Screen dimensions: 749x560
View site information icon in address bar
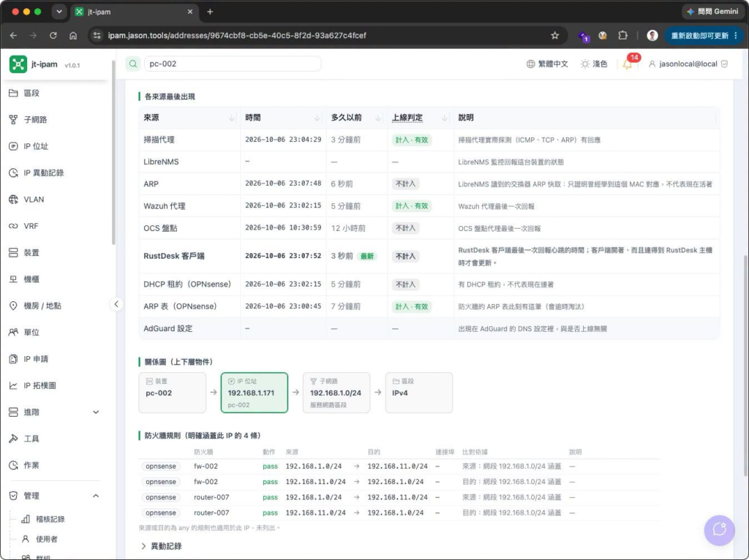(x=97, y=35)
